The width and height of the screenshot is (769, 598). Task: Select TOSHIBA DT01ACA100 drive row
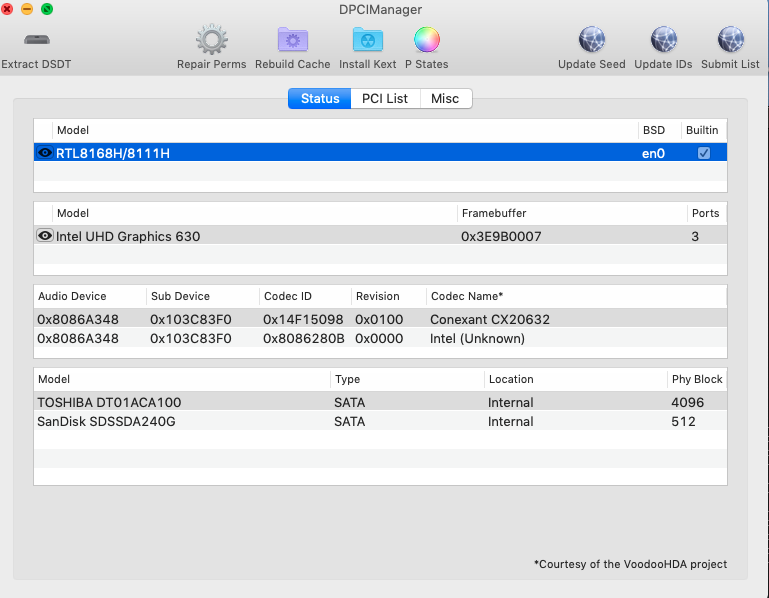coord(381,402)
